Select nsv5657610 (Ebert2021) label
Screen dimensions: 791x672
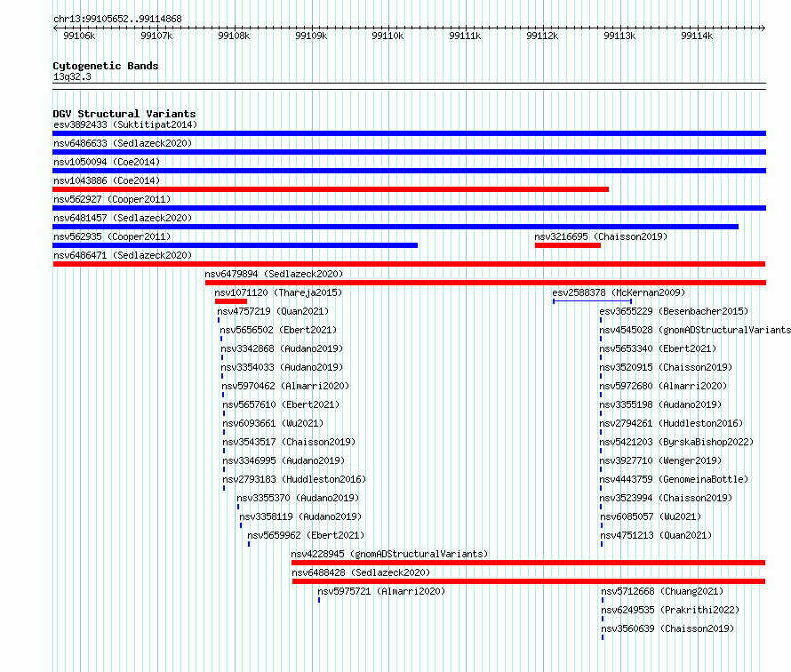281,404
